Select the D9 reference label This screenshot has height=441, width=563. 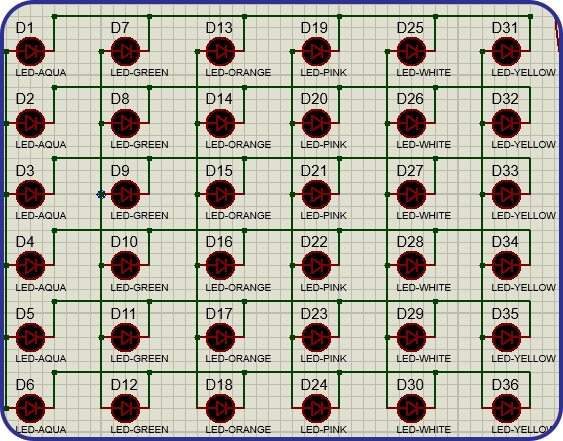(x=120, y=171)
